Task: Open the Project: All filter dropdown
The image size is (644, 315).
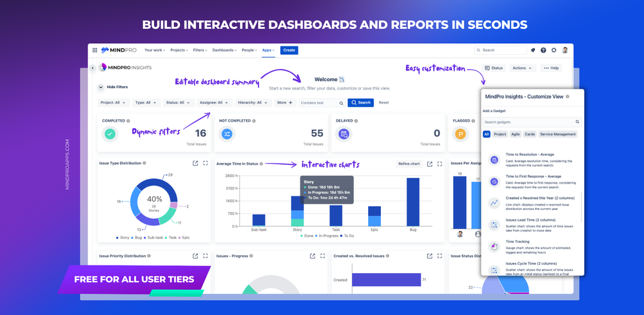Action: (113, 102)
